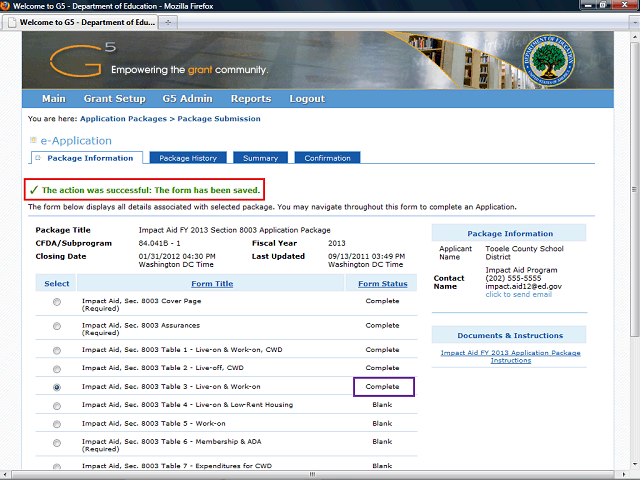The height and width of the screenshot is (480, 640).
Task: Switch to the Package History tab
Action: click(187, 158)
